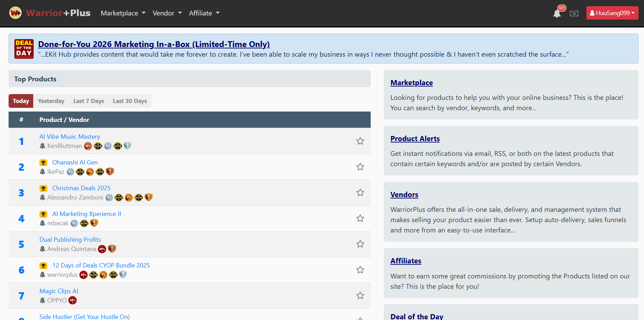Click bell icon for Alessandro Zamboni
Screen dimensions: 644x320
pos(43,197)
